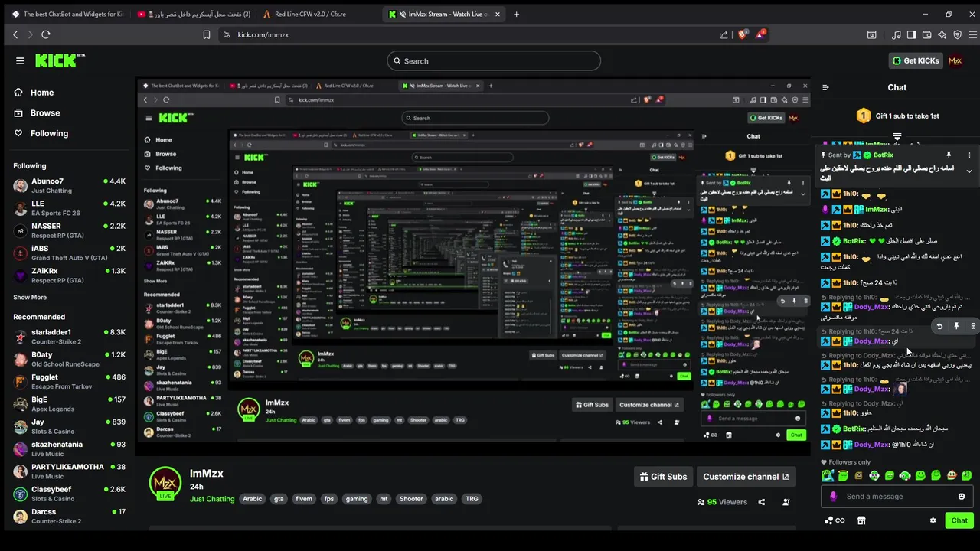Open the Mzx profile avatar menu
Screen dimensions: 980x551
click(x=955, y=60)
